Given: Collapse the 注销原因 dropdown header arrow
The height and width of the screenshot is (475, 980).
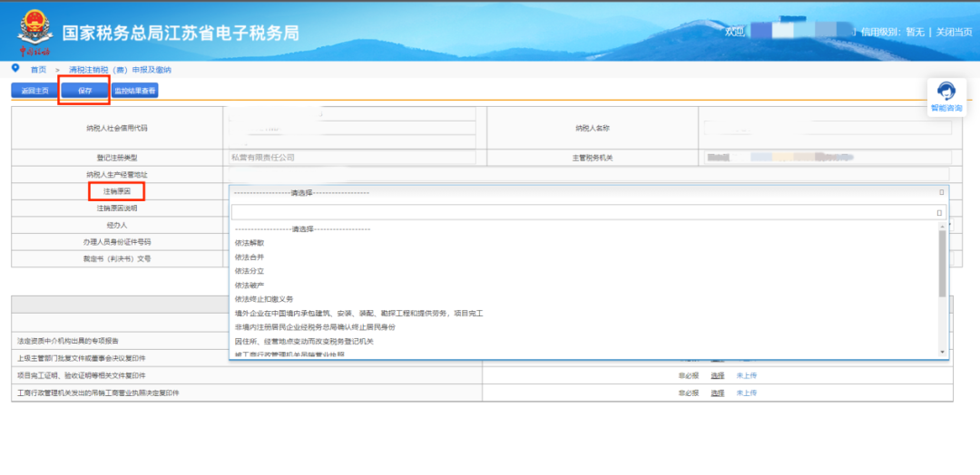Looking at the screenshot, I should tap(941, 192).
